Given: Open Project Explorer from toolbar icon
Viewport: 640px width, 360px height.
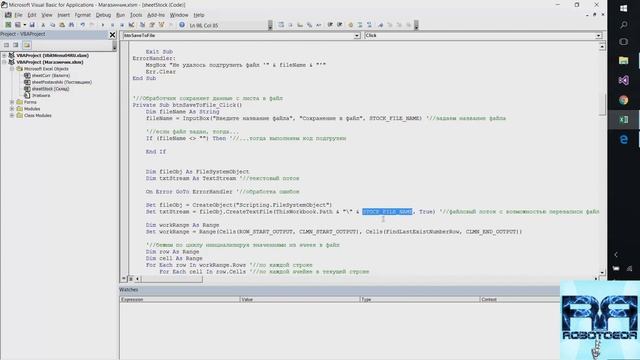Looking at the screenshot, I should point(142,25).
